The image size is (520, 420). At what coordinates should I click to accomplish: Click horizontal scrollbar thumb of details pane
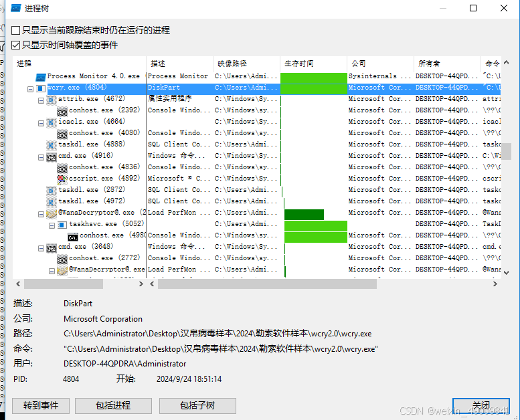point(267,284)
